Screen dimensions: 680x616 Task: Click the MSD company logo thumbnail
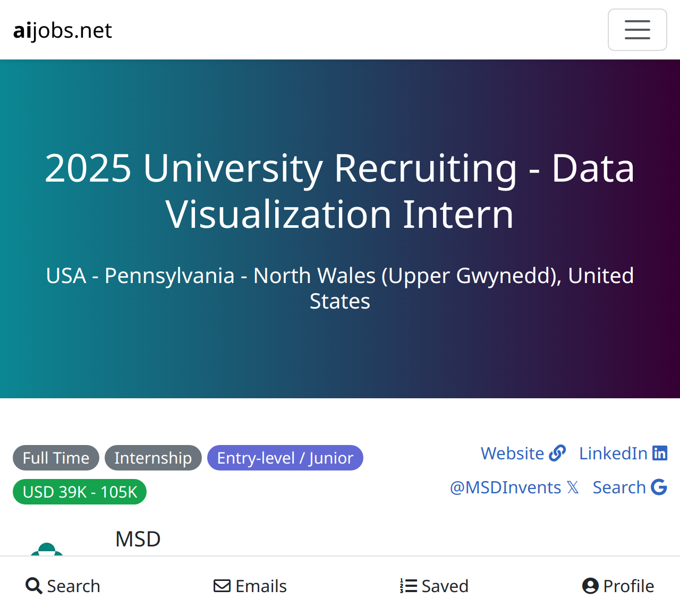pyautogui.click(x=47, y=549)
